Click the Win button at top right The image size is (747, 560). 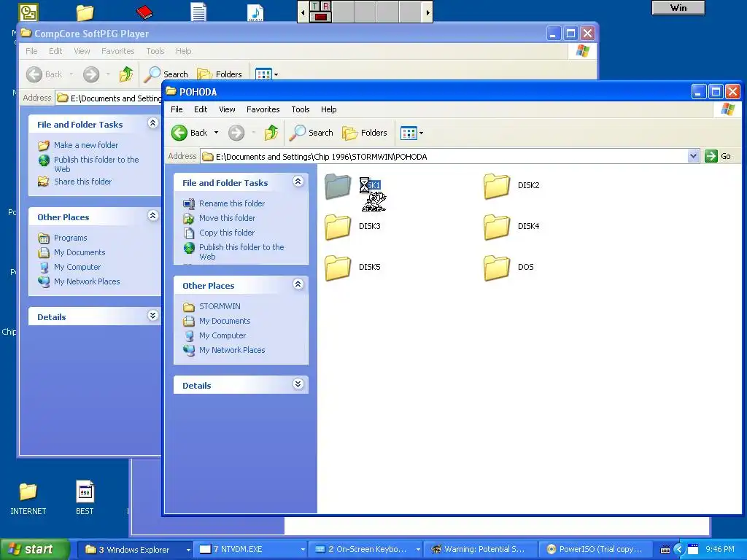[x=678, y=7]
